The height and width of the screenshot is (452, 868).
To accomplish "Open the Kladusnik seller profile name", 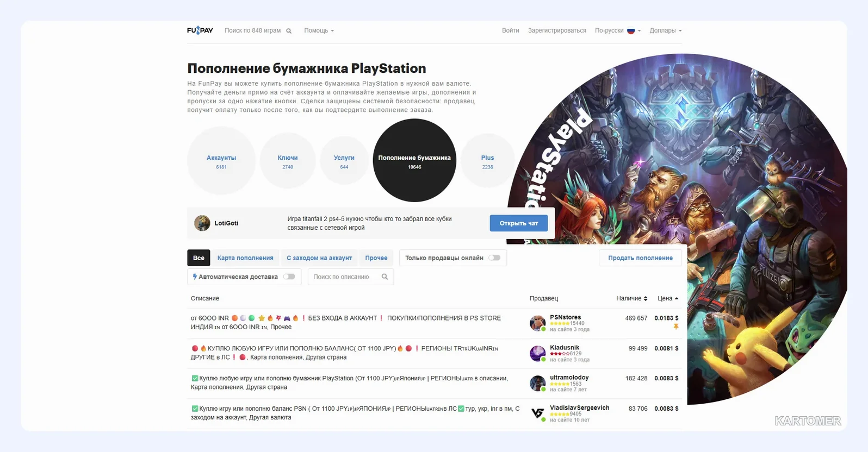I will click(565, 348).
